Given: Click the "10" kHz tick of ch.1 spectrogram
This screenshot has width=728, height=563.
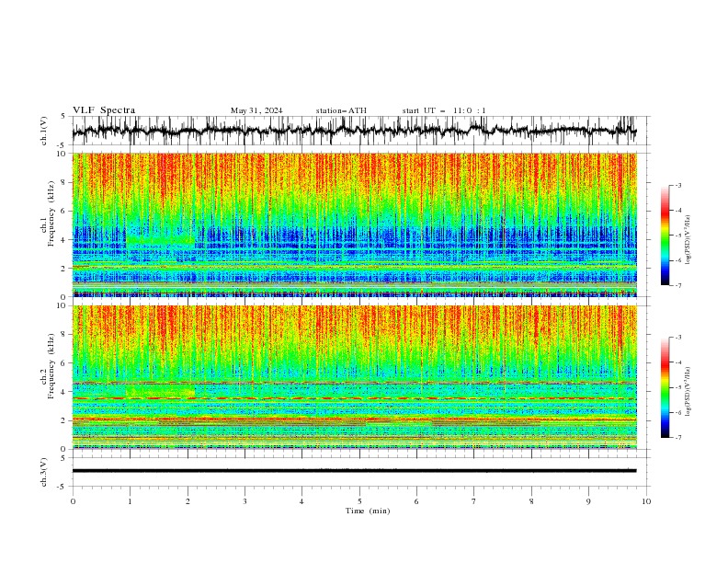Looking at the screenshot, I should (x=63, y=154).
